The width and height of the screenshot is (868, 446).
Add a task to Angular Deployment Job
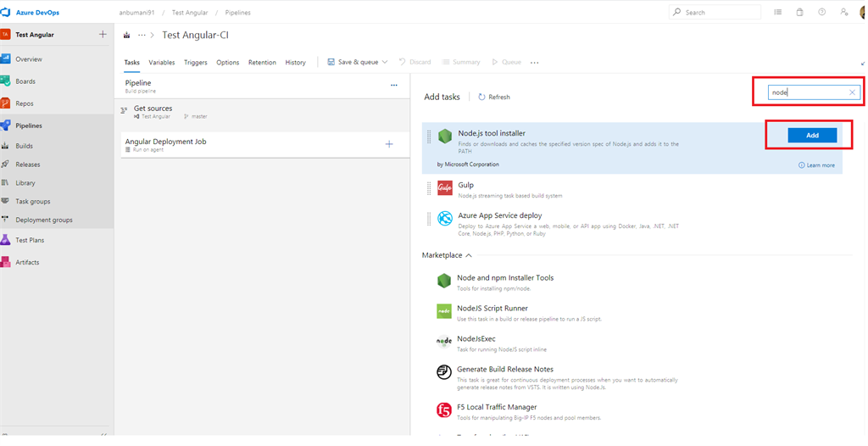coord(389,144)
